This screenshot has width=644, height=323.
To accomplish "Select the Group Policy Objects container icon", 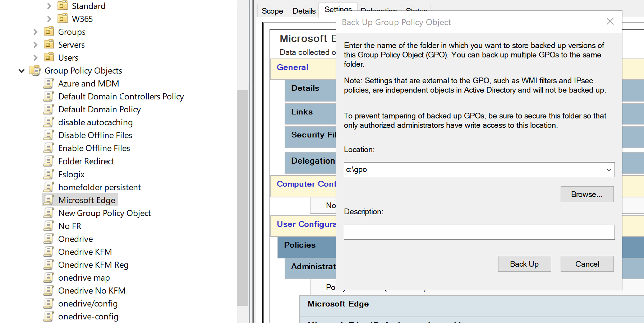I will tap(35, 70).
